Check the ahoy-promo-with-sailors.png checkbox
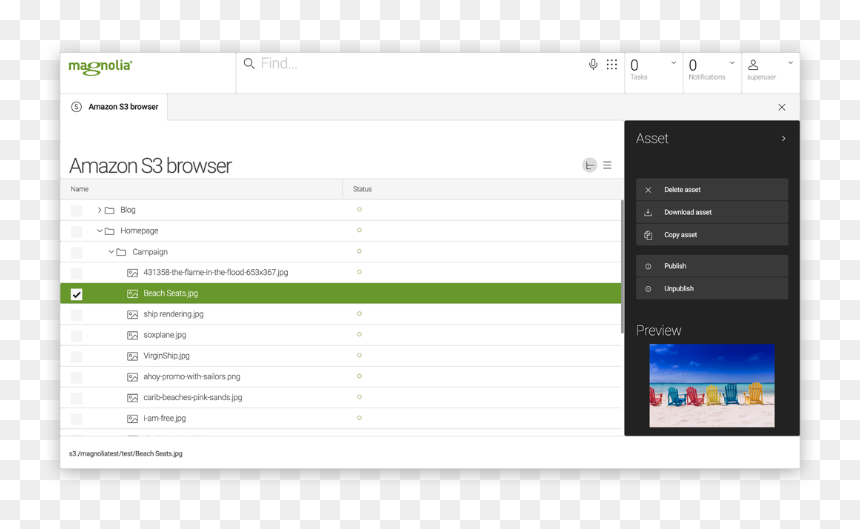This screenshot has height=529, width=860. [77, 377]
